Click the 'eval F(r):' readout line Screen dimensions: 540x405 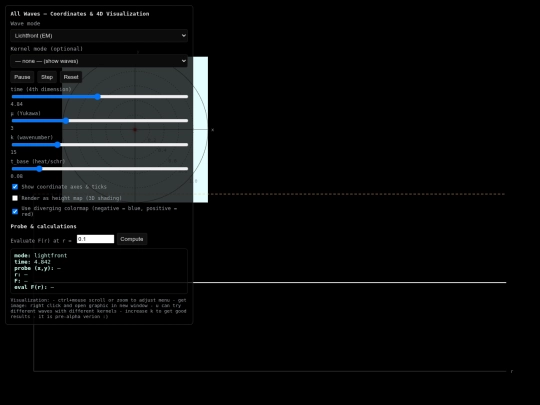click(34, 287)
